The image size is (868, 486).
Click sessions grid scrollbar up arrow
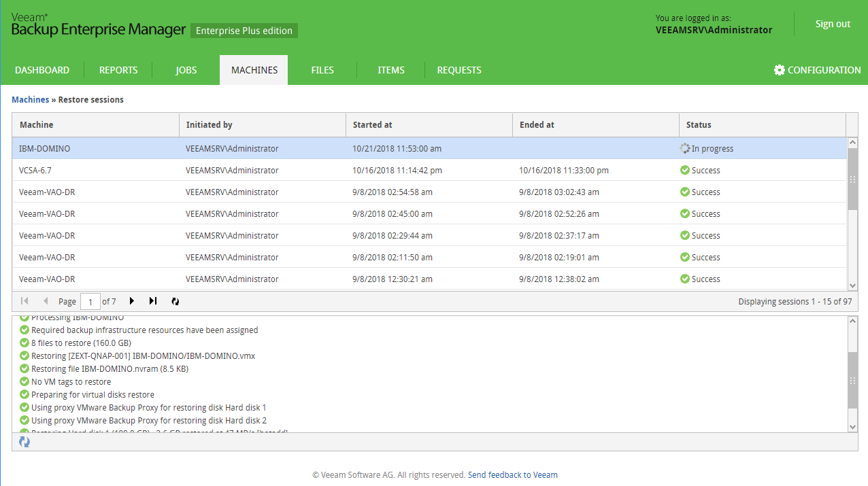[852, 142]
